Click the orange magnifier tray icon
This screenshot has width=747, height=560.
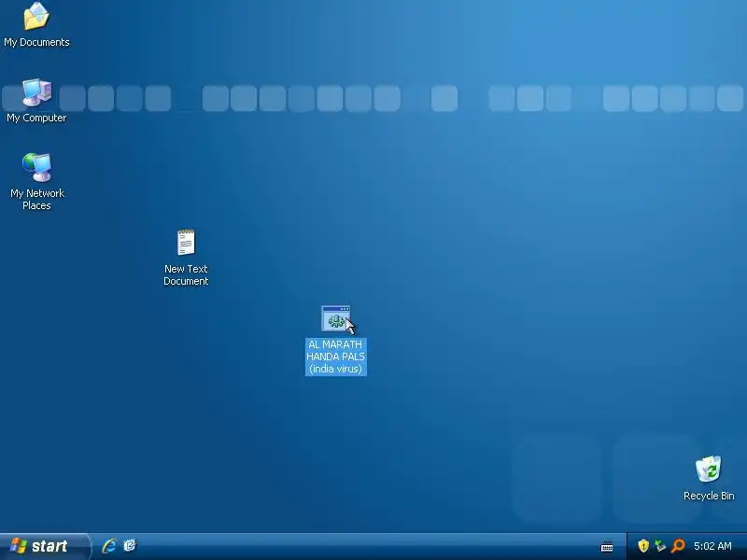[x=678, y=546]
